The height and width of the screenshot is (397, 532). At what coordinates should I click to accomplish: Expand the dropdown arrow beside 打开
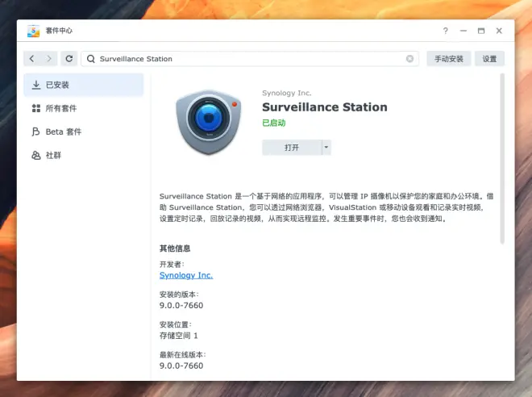326,148
